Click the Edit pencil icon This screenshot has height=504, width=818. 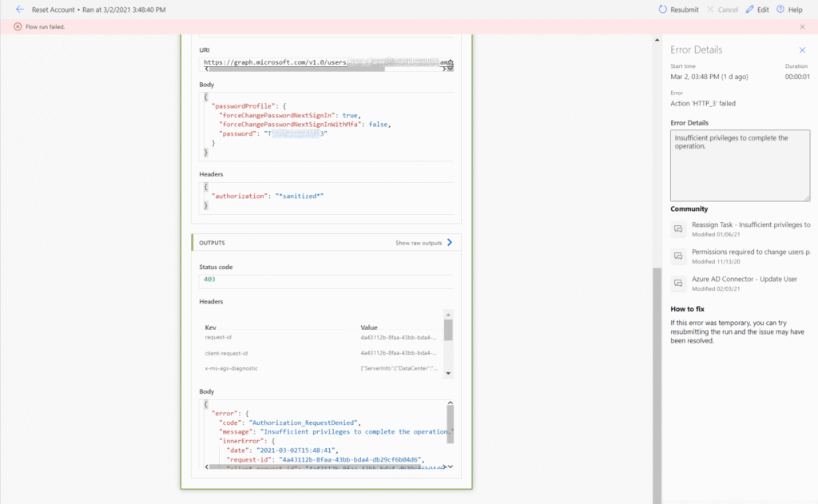click(749, 10)
